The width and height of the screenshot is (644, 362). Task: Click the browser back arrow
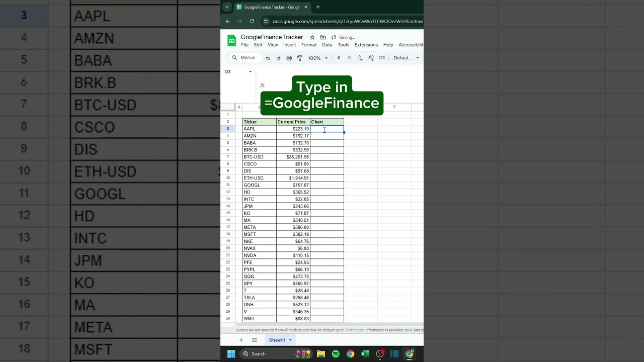(227, 21)
